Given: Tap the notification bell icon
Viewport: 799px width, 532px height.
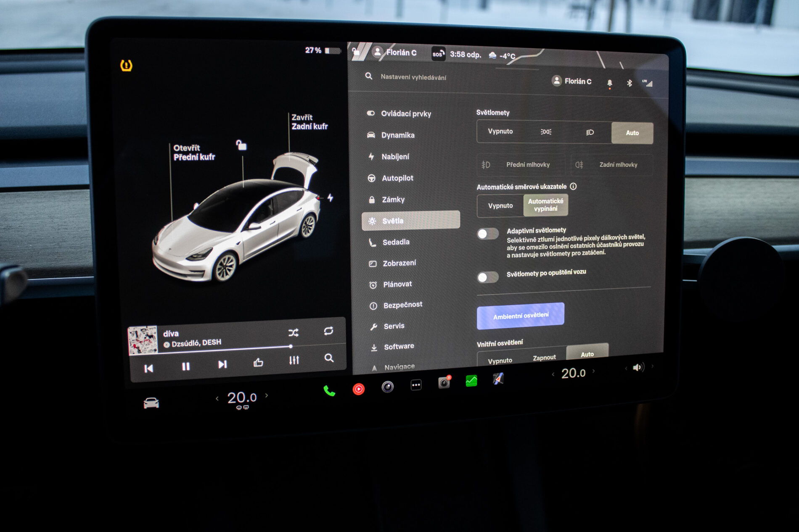Looking at the screenshot, I should pyautogui.click(x=609, y=83).
